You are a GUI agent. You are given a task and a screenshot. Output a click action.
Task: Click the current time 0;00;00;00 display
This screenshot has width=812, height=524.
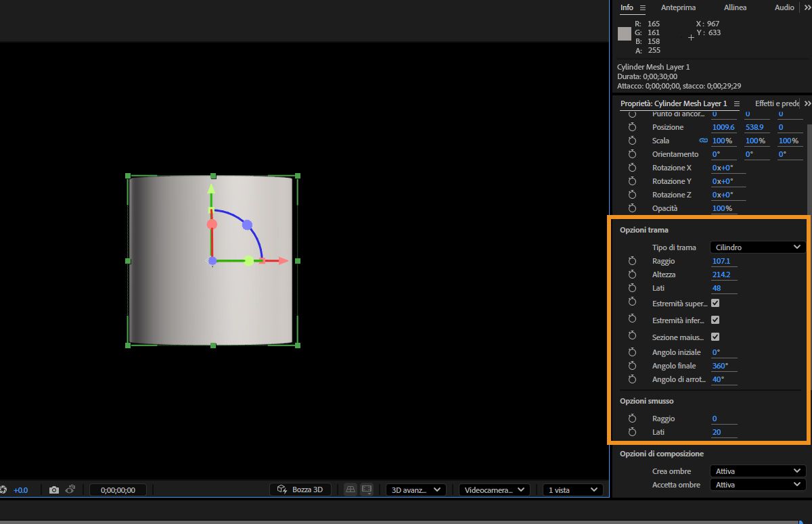click(x=118, y=490)
